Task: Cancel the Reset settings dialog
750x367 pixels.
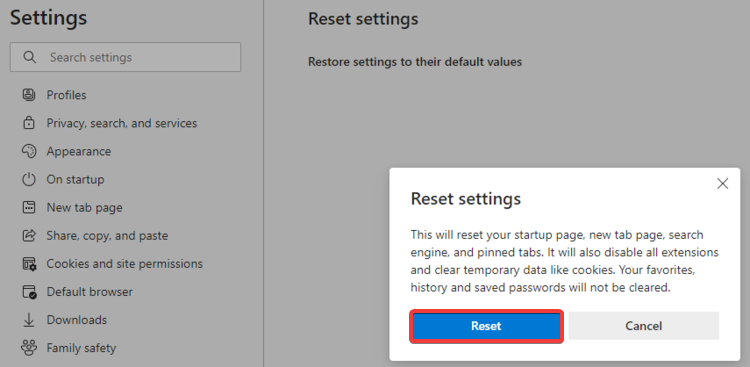Action: [643, 326]
